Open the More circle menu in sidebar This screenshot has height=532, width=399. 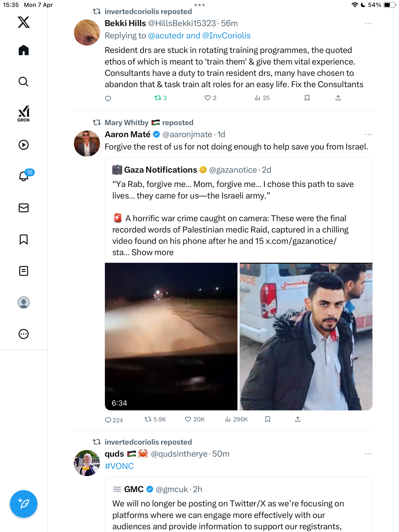click(24, 334)
